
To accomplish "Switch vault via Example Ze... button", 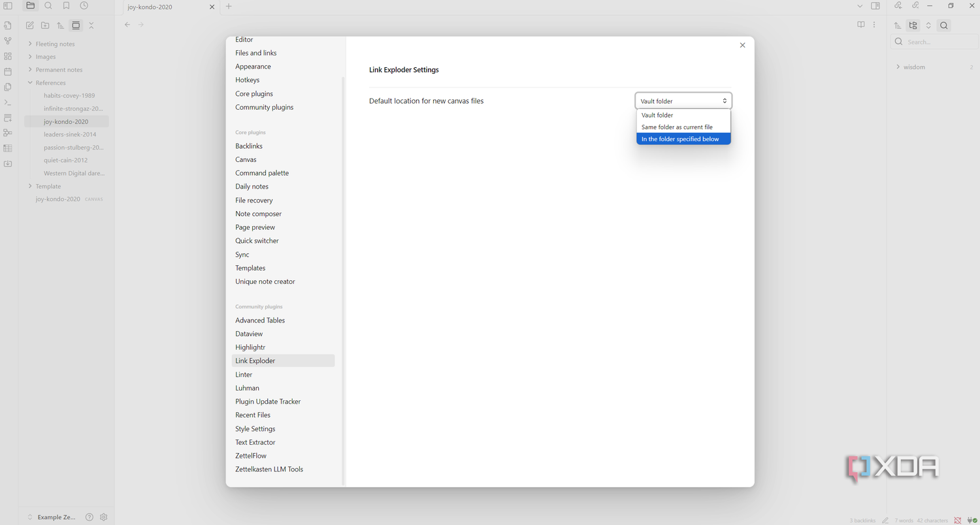I will click(52, 517).
